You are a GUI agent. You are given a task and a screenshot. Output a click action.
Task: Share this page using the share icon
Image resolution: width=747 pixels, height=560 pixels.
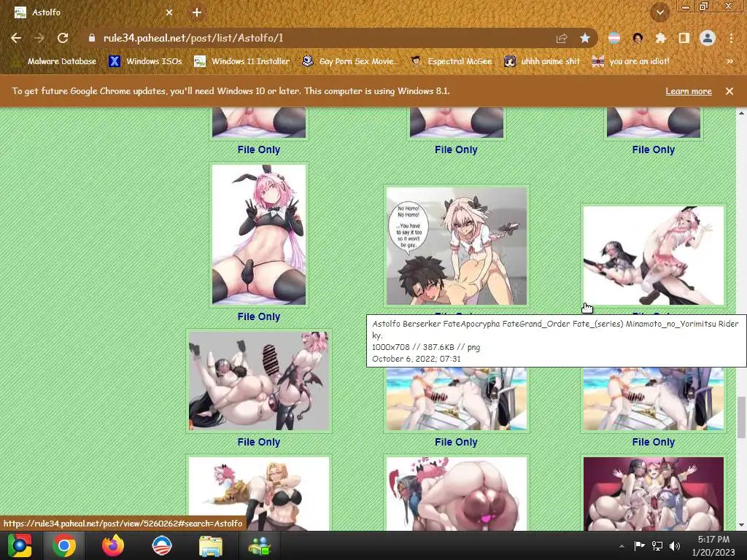click(562, 38)
